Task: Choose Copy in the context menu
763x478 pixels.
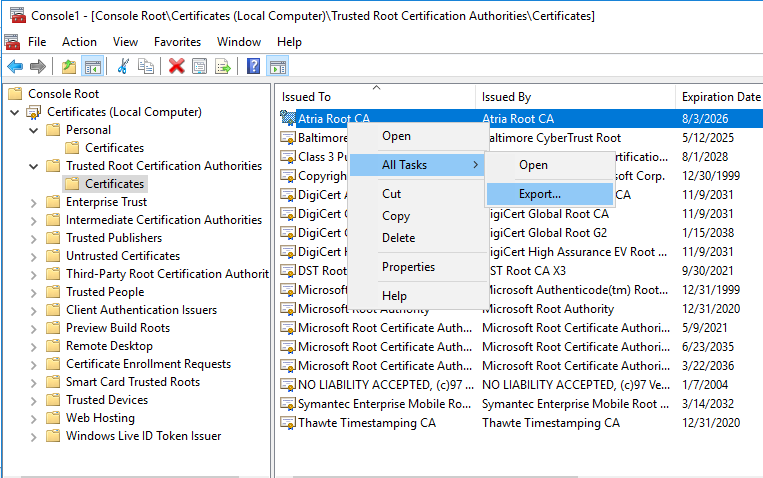Action: [x=418, y=216]
